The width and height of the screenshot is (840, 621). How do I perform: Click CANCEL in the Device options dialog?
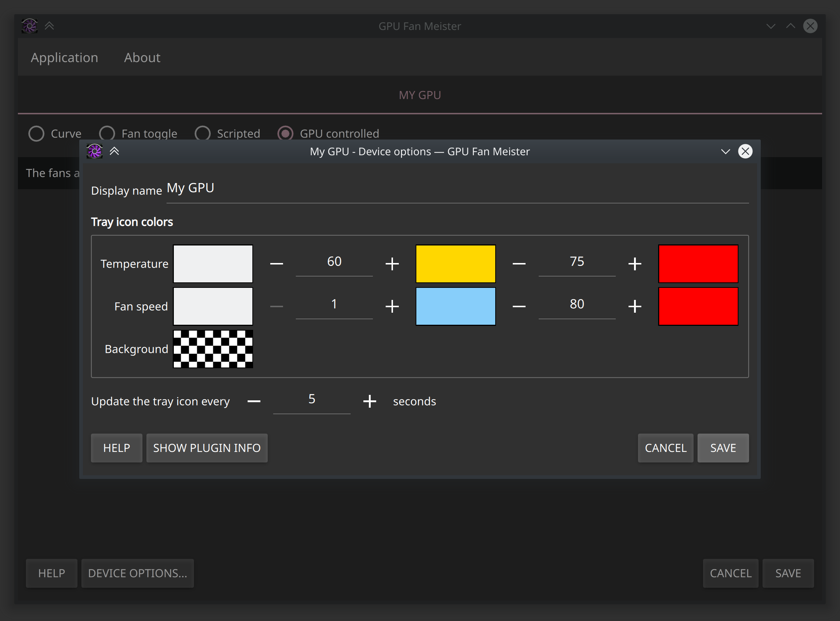pos(666,448)
